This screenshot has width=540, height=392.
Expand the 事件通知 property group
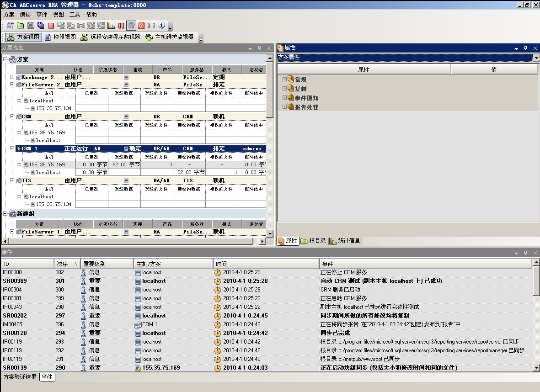[x=284, y=98]
